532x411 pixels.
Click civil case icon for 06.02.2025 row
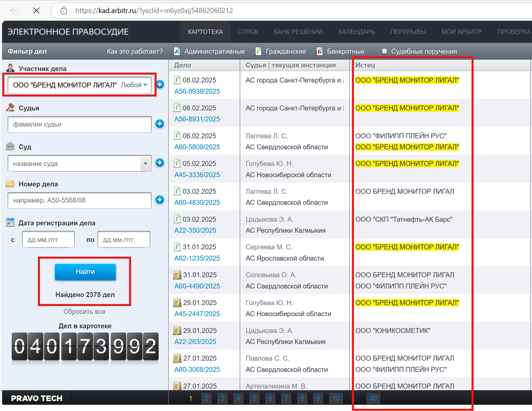point(177,136)
